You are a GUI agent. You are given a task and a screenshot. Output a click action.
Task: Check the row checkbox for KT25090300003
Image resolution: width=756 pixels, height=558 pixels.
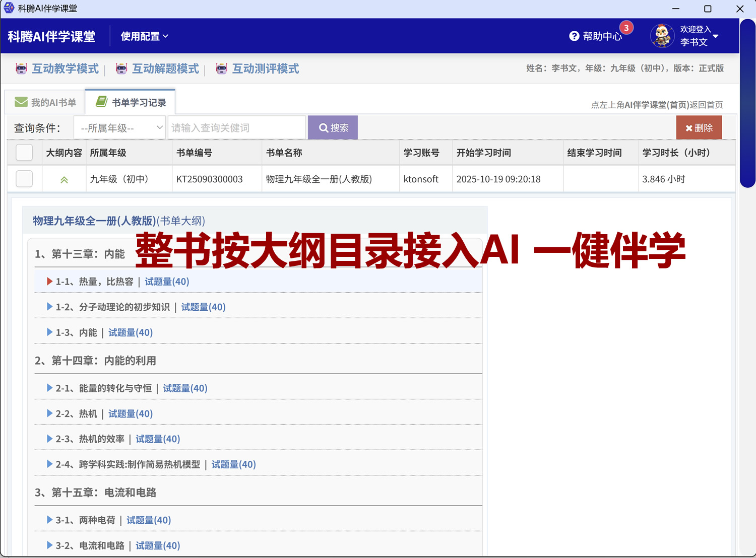point(24,179)
